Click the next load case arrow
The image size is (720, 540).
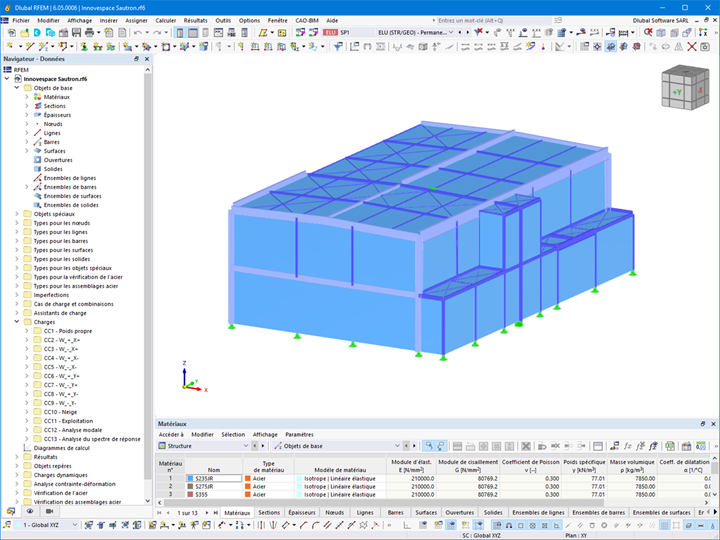point(467,33)
